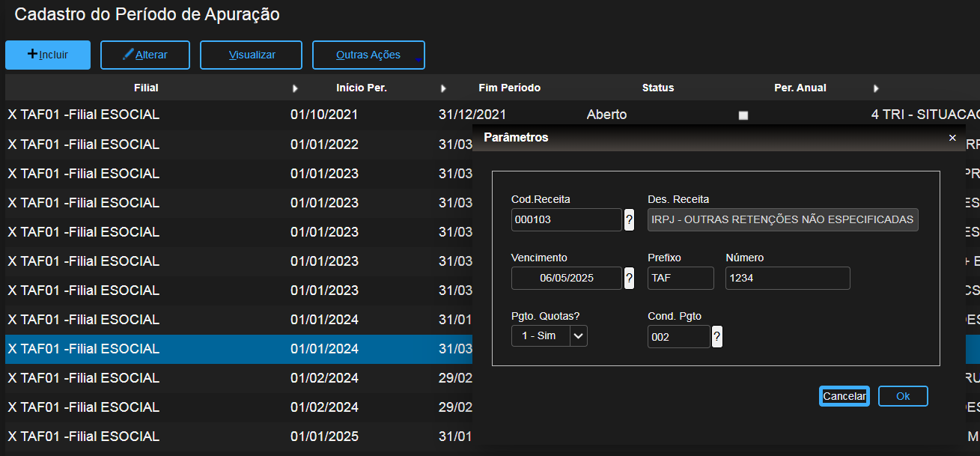Click into the Número input field
The height and width of the screenshot is (456, 980).
788,279
